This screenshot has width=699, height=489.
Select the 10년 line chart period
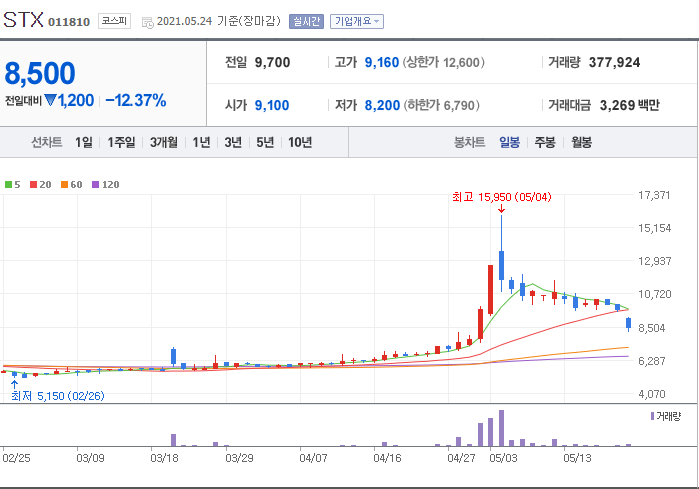[x=300, y=142]
